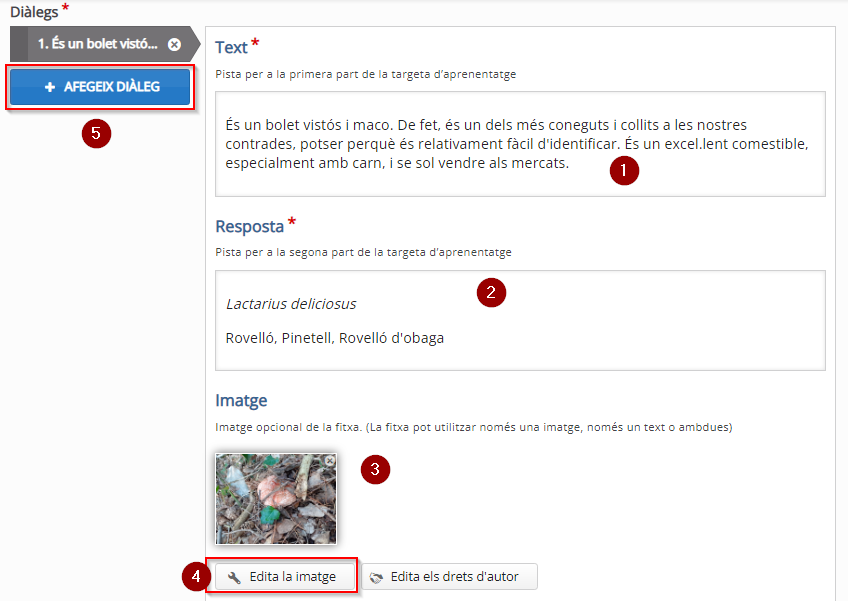Click the plus icon on AFEGEIX DIÀLEG
This screenshot has height=601, width=848.
50,87
